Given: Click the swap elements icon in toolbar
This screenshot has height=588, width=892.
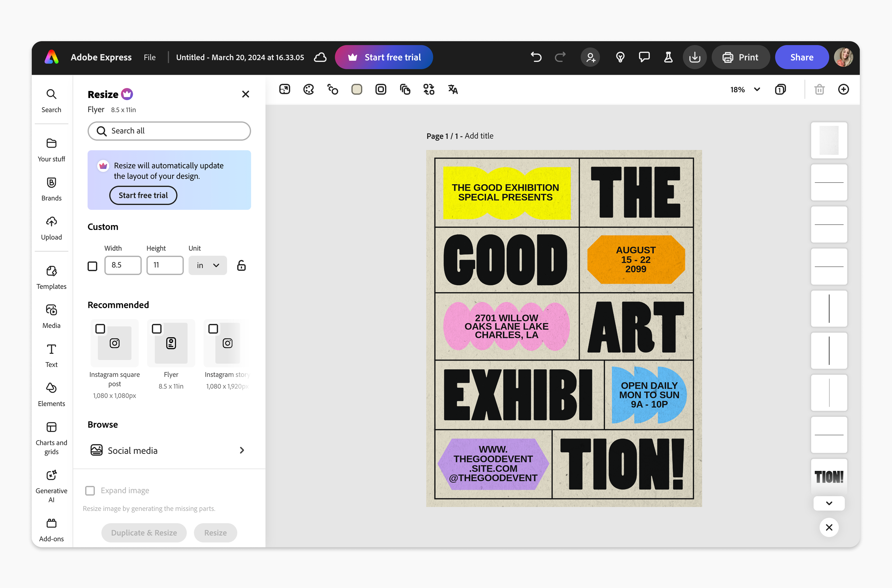Looking at the screenshot, I should click(429, 89).
